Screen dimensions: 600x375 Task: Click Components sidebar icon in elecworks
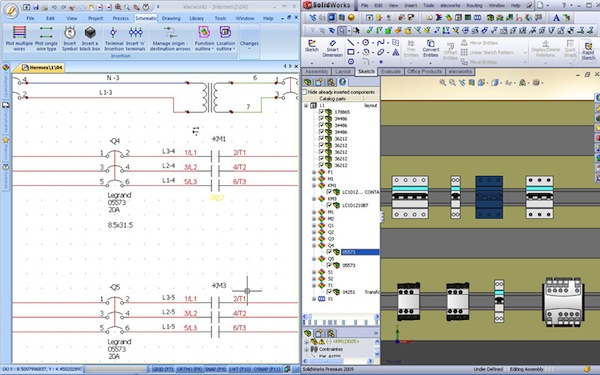[x=6, y=68]
